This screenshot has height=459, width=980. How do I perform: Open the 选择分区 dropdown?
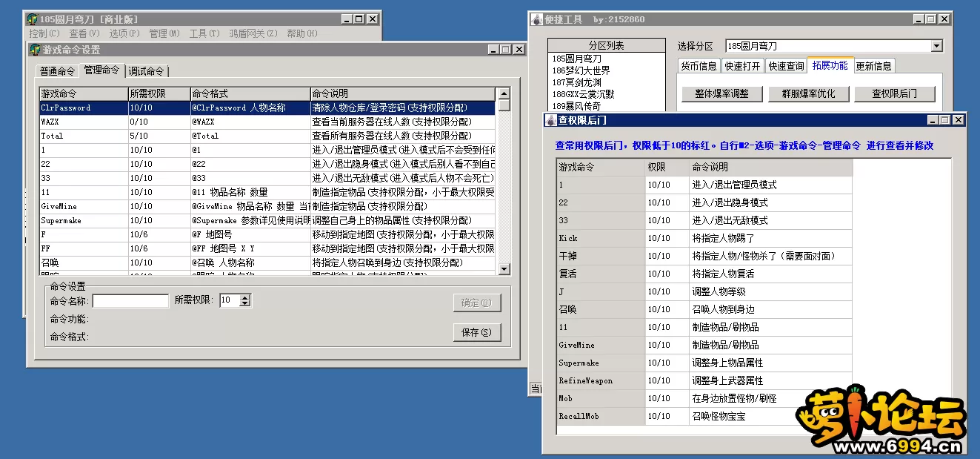(x=937, y=46)
